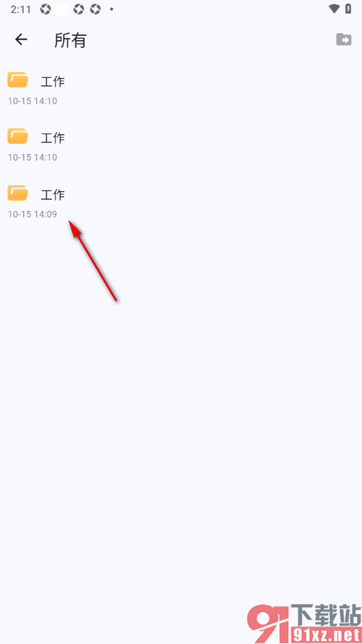Tap the 所有 page title
This screenshot has width=362, height=644.
71,40
